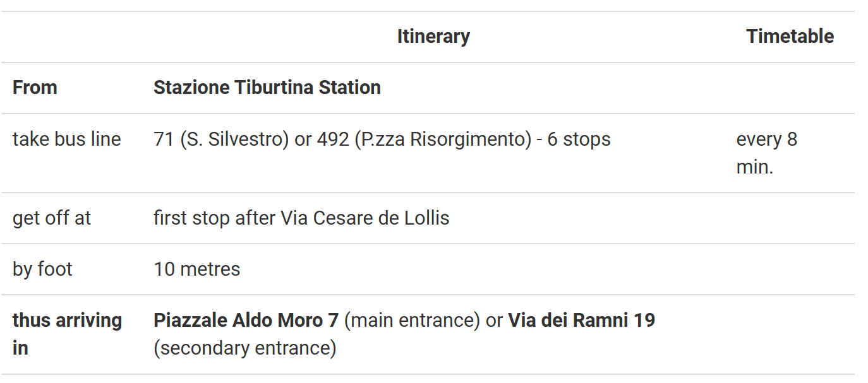
Task: Click empty timetable cell in From row
Action: coord(790,88)
